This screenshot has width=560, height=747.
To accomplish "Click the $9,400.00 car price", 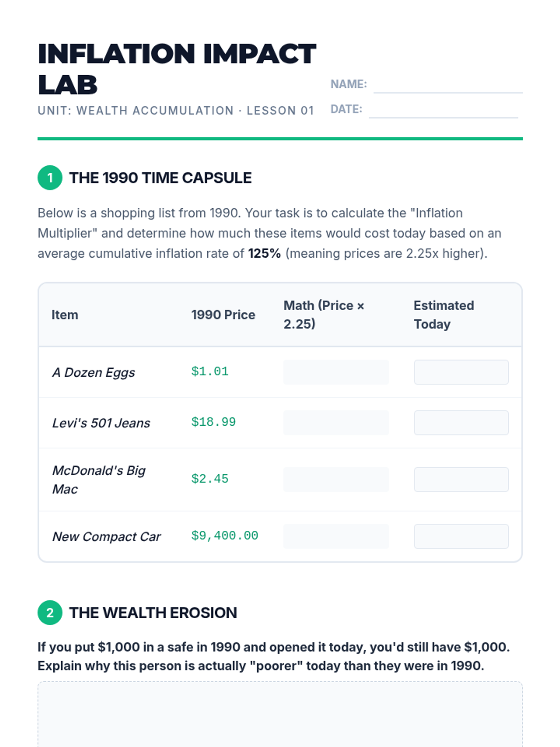I will pos(224,536).
